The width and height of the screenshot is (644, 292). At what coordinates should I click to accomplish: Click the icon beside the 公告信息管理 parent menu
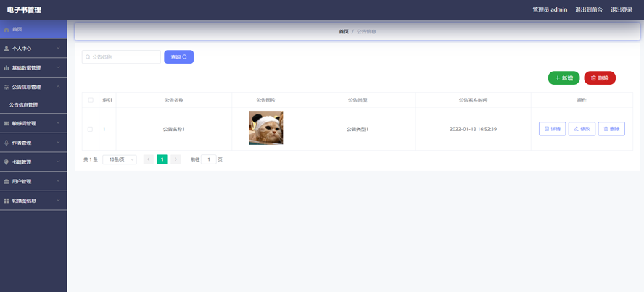point(6,87)
